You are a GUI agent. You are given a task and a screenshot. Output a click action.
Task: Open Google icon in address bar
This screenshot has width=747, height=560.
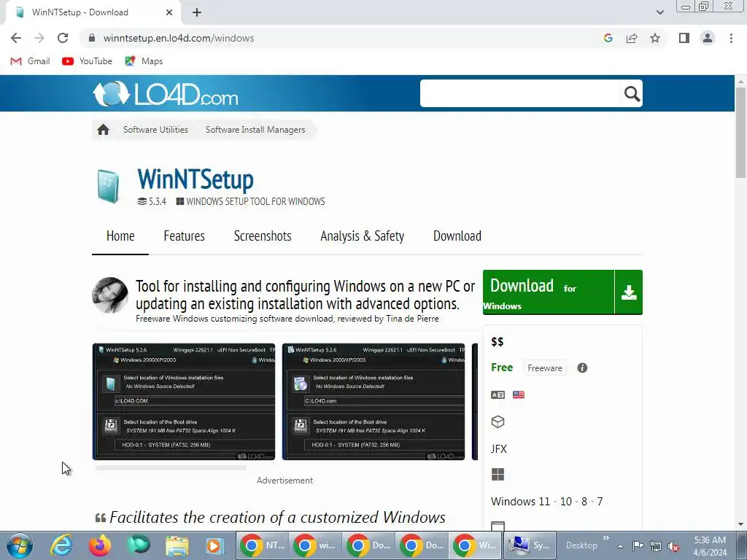point(608,38)
